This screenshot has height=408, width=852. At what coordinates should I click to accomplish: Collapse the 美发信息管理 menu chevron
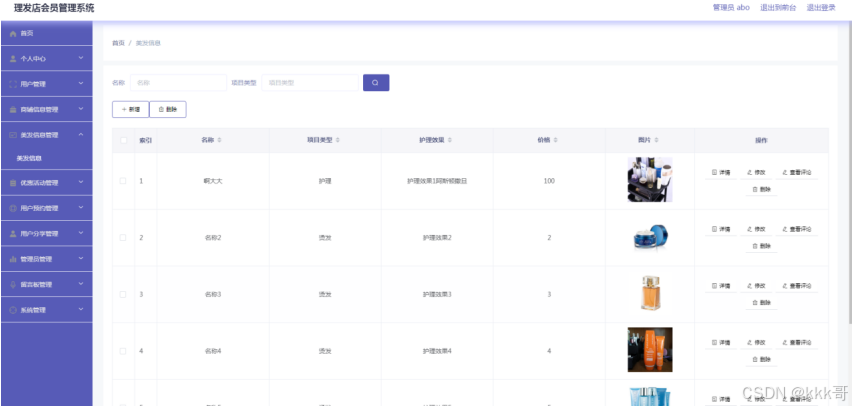pos(81,134)
